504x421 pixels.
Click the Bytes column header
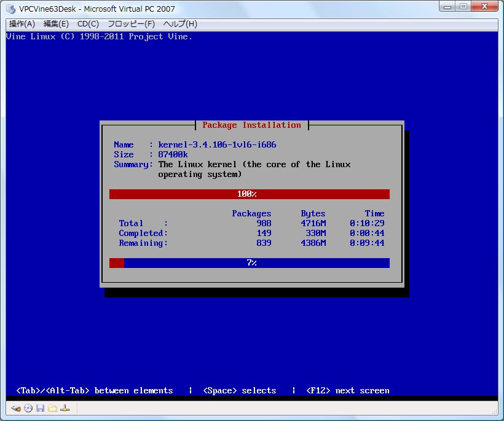point(313,214)
